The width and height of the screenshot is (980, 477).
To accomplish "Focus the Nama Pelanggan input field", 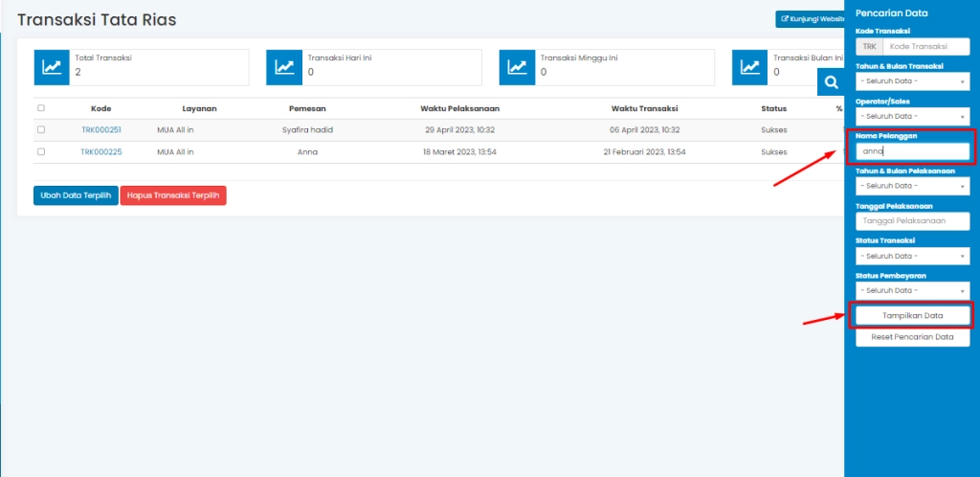I will coord(912,150).
